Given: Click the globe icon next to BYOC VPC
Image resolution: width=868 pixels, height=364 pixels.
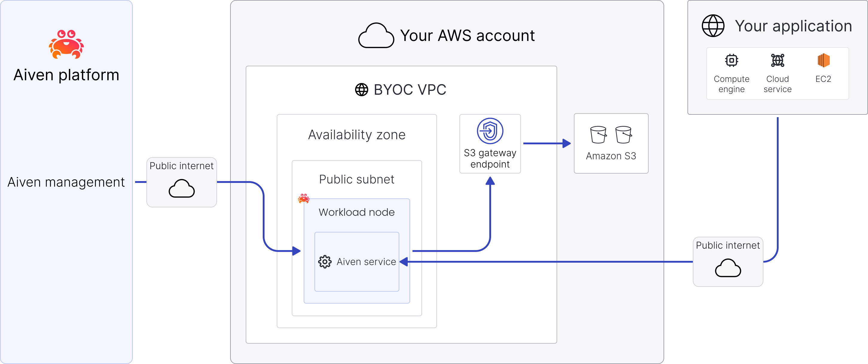Looking at the screenshot, I should click(x=362, y=90).
